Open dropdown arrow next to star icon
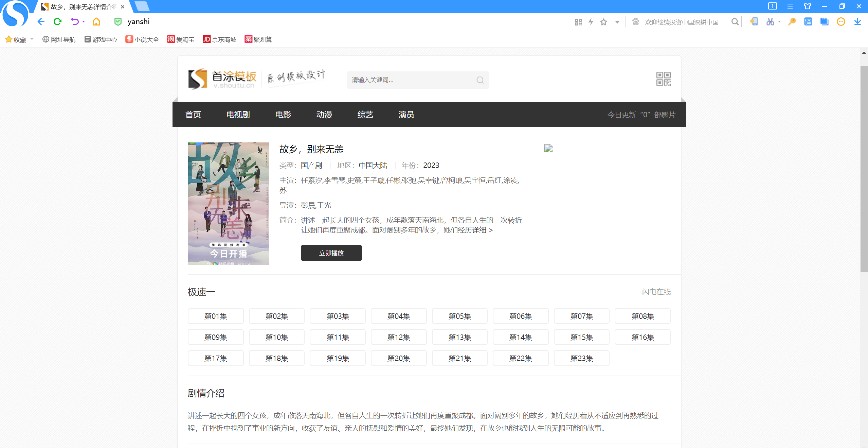This screenshot has height=448, width=868. click(x=617, y=22)
